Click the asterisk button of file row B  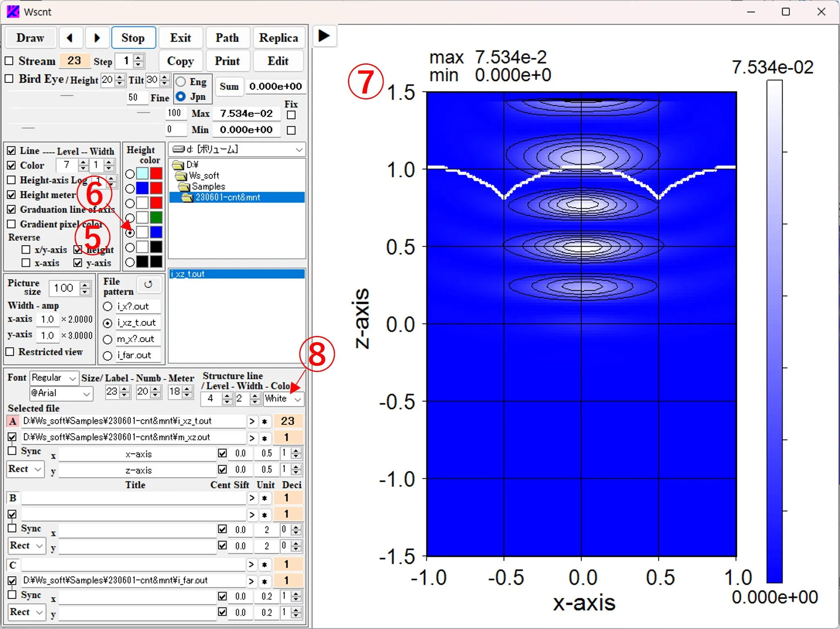click(265, 498)
